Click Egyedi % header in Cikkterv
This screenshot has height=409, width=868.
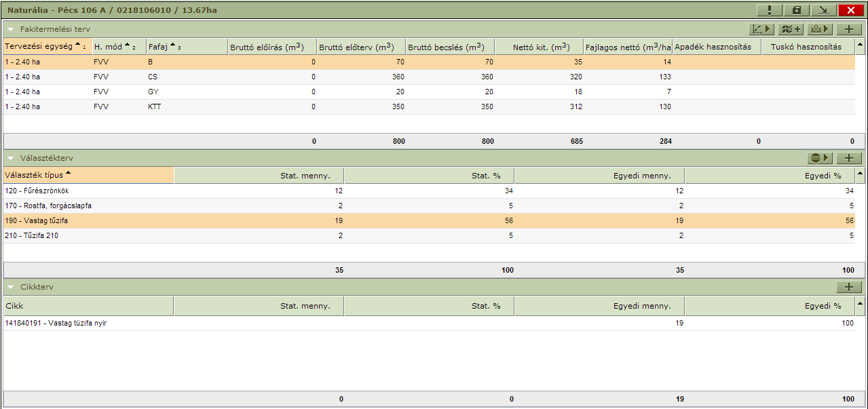(x=770, y=305)
